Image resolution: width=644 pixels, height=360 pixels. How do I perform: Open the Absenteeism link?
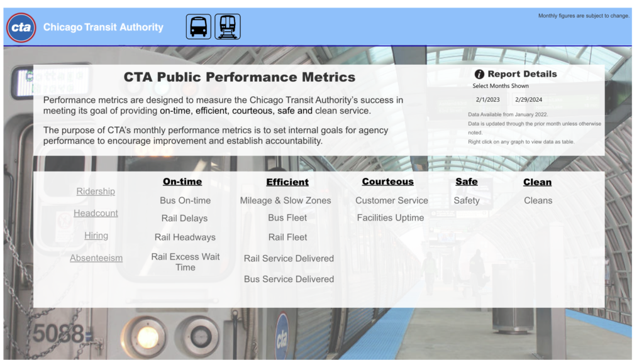coord(96,258)
